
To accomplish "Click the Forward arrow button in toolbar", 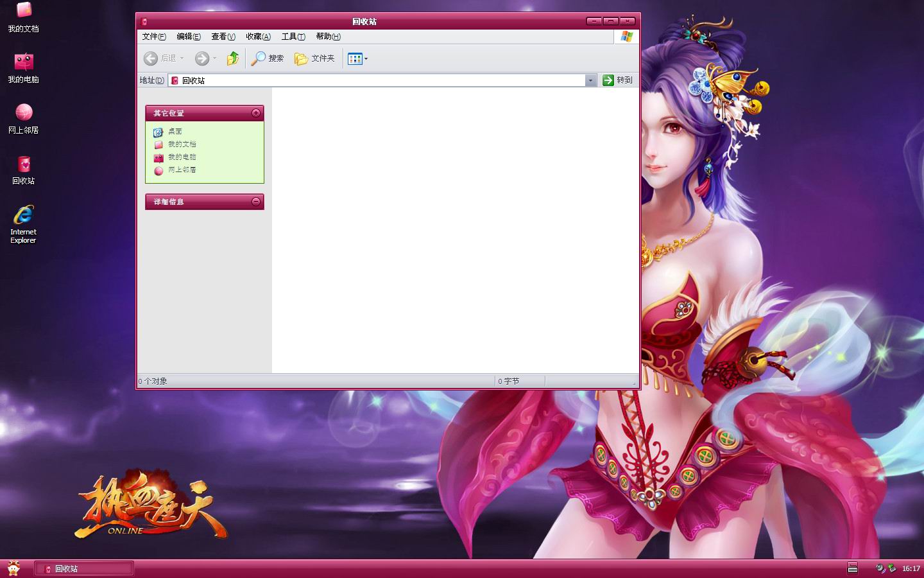I will point(201,58).
